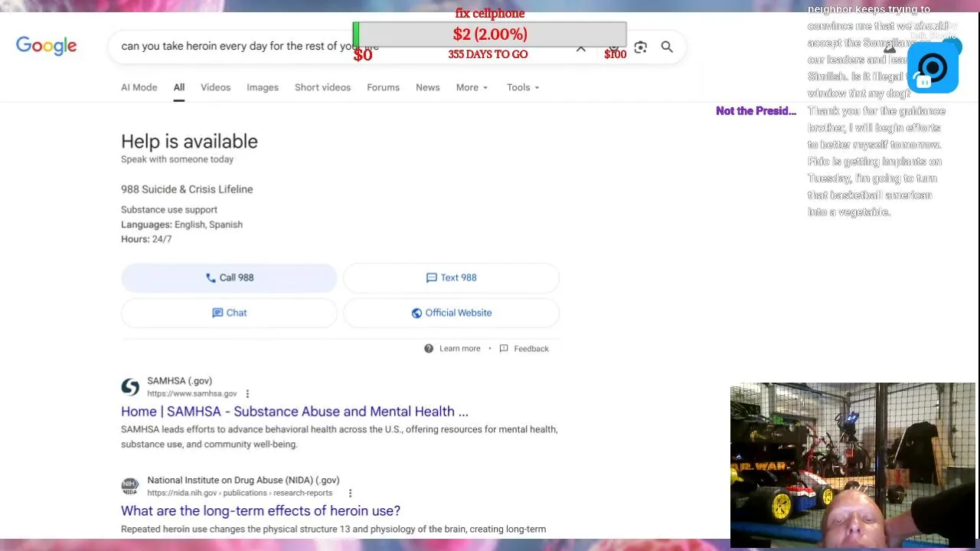Open three-dot menu for NIDA result
980x551 pixels.
pyautogui.click(x=350, y=493)
